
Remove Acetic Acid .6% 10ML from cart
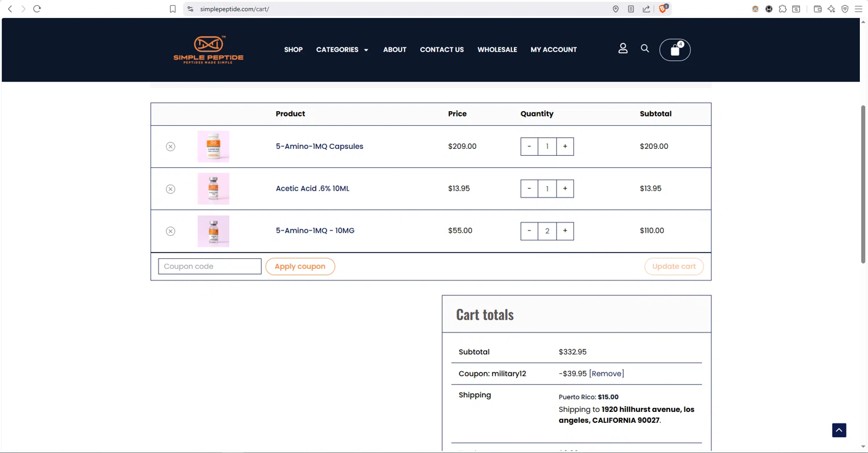[x=170, y=189]
